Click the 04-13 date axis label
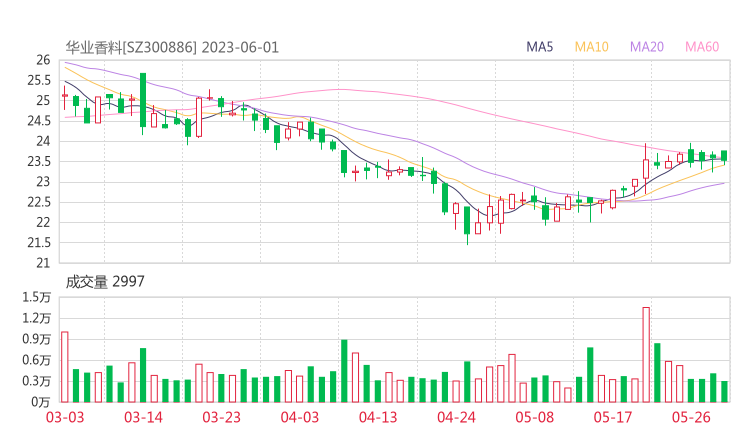Viewport: 740px width, 440px height. pos(378,417)
